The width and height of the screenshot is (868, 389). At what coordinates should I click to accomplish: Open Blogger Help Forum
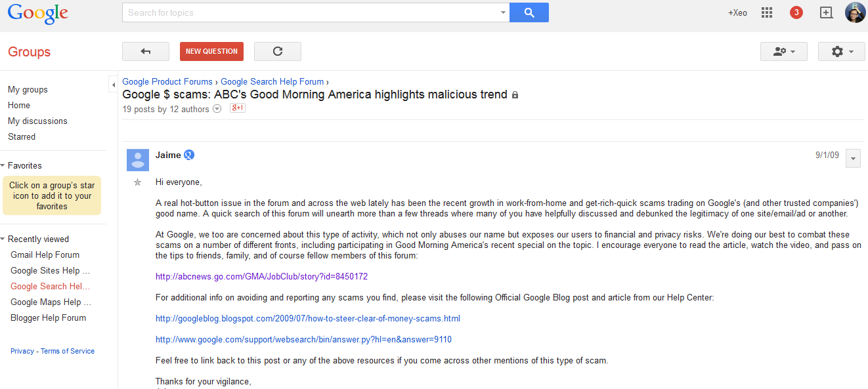pos(48,318)
